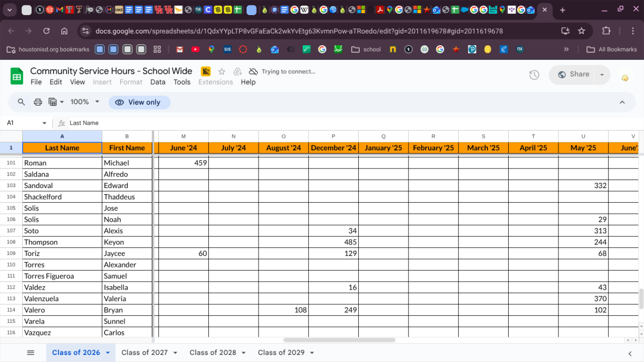The image size is (644, 362).
Task: Switch to the Class of 2028 sheet
Action: (x=213, y=352)
